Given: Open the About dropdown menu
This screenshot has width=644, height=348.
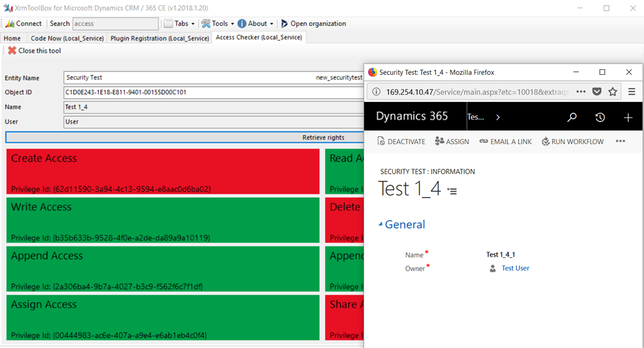Looking at the screenshot, I should coord(255,24).
